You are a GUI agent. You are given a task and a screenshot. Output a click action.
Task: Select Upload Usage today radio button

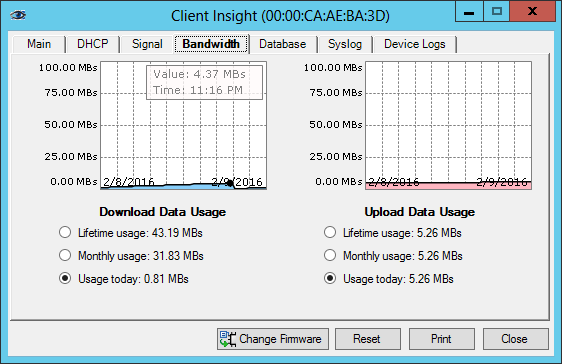coord(330,278)
